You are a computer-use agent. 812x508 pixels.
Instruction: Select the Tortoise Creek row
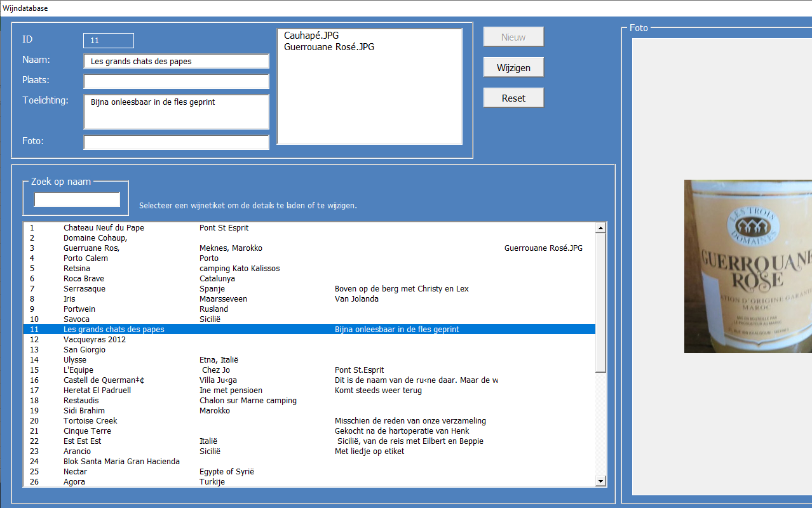click(309, 421)
